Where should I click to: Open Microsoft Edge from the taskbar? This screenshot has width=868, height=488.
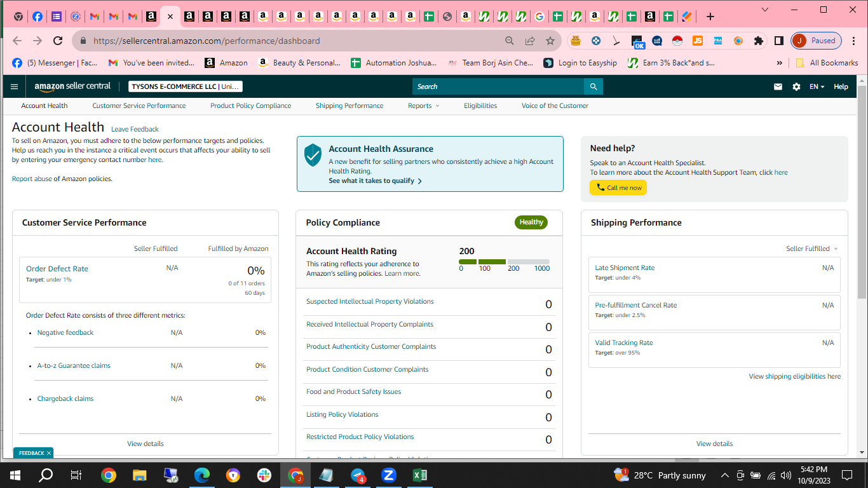click(x=201, y=475)
